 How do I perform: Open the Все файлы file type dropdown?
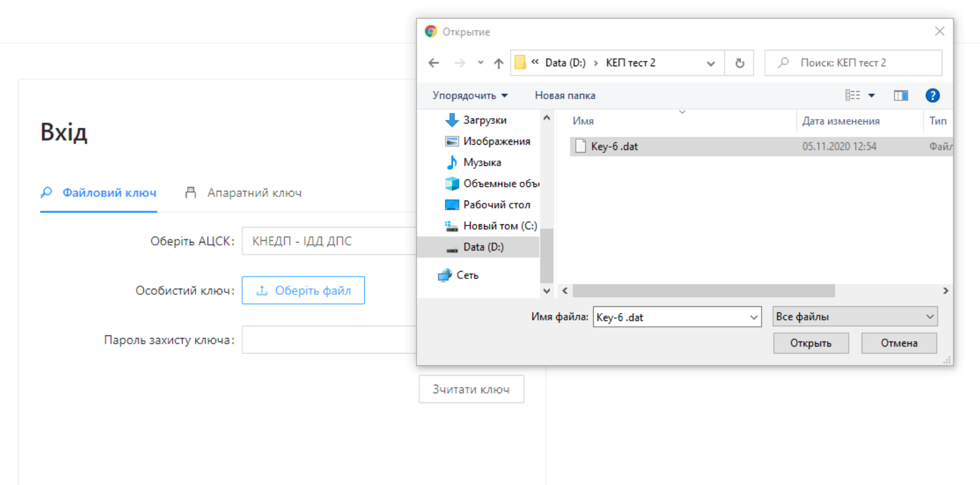click(x=854, y=317)
